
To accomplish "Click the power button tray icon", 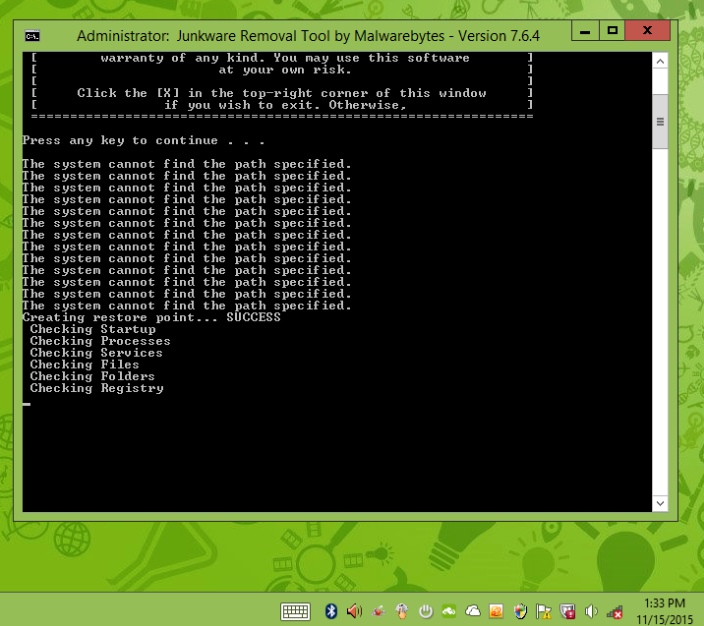I will tap(426, 611).
